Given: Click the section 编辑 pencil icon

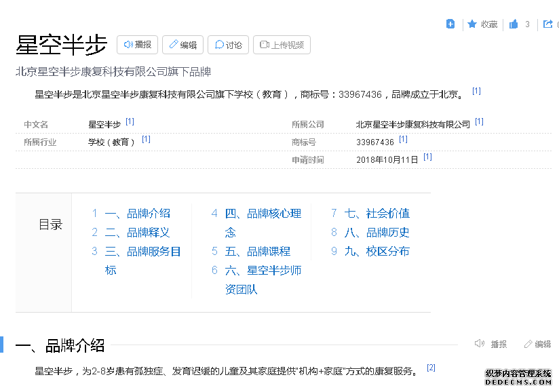Looking at the screenshot, I should [x=528, y=345].
